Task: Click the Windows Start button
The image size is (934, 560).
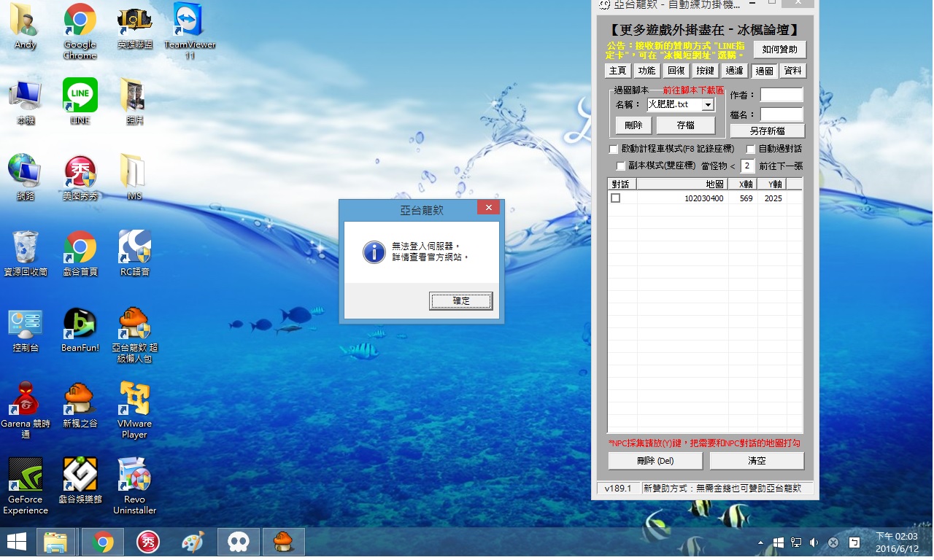Action: [x=17, y=542]
